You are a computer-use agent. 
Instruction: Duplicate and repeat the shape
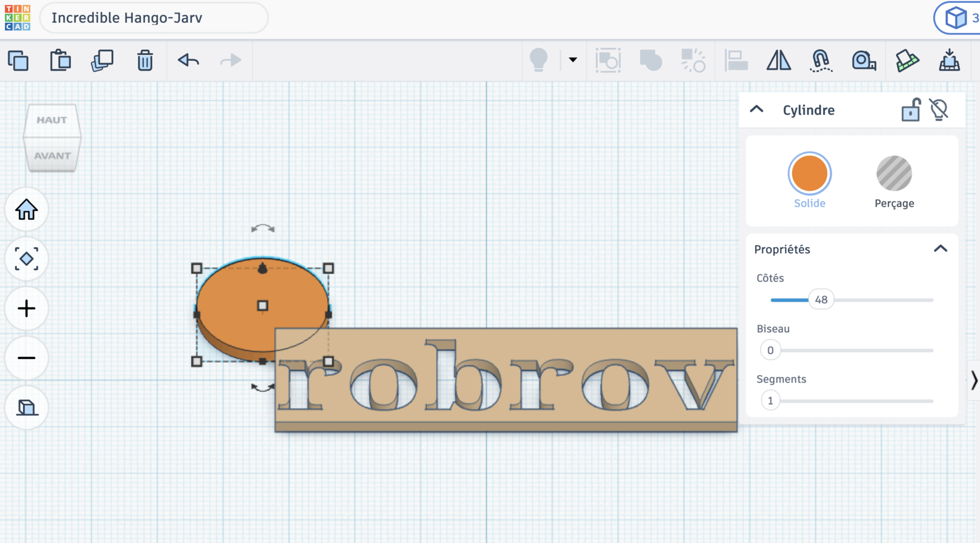102,60
